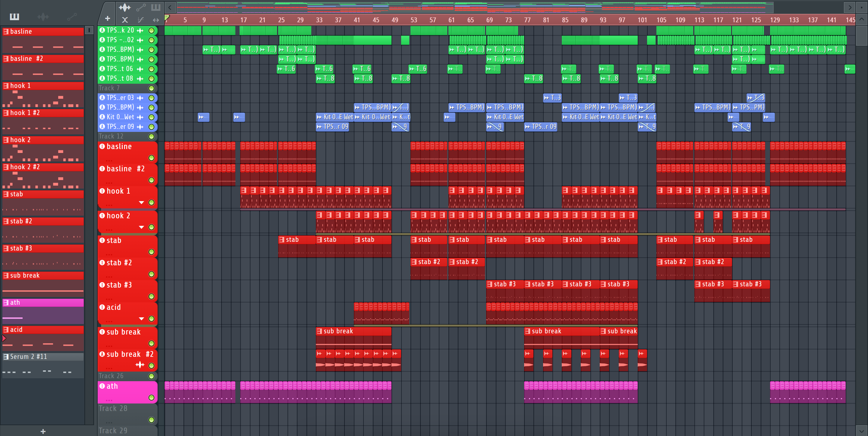Click the timeline right navigation arrow
Viewport: 868px width, 436px height.
click(x=850, y=8)
